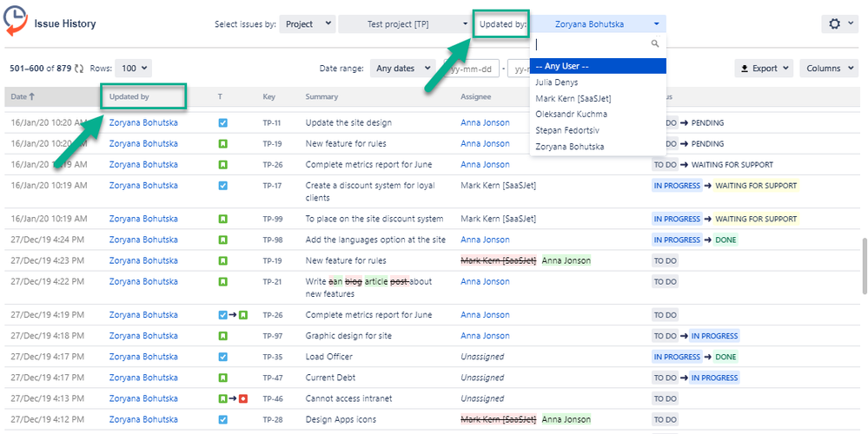This screenshot has height=434, width=868.
Task: Click Anna Jonson assignee for TP-97
Action: click(x=485, y=336)
